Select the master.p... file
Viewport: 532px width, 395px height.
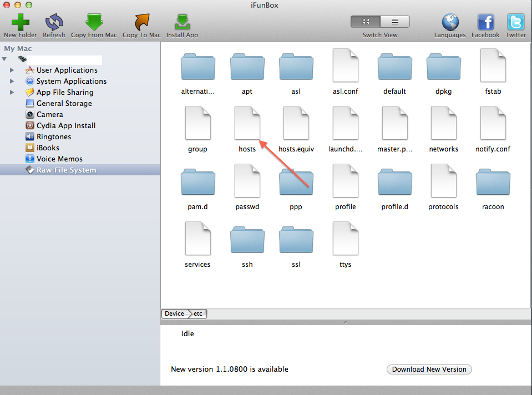(394, 123)
